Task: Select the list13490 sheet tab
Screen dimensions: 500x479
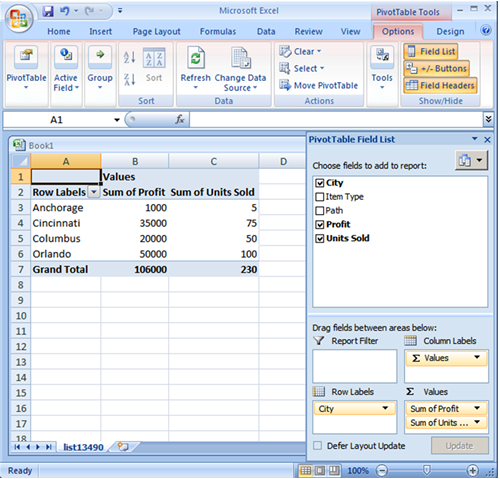Action: click(83, 447)
